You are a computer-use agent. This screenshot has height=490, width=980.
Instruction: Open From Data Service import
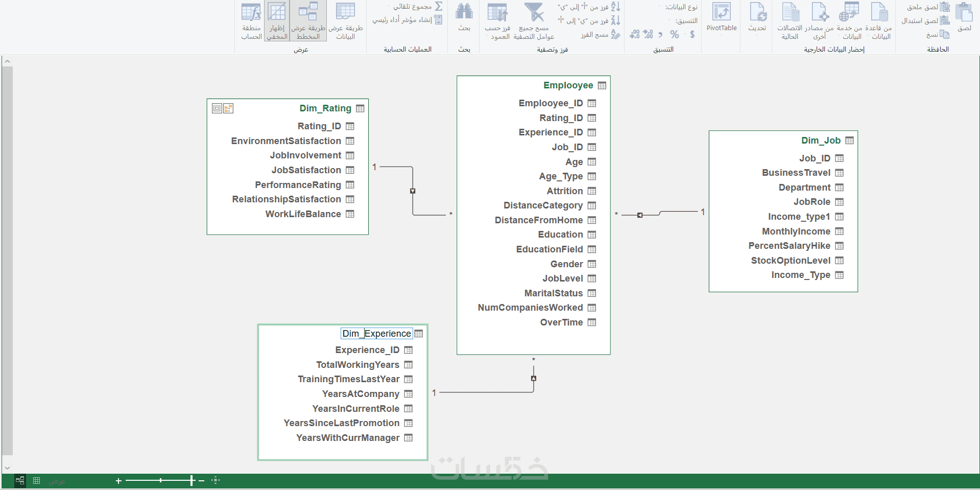pyautogui.click(x=849, y=21)
